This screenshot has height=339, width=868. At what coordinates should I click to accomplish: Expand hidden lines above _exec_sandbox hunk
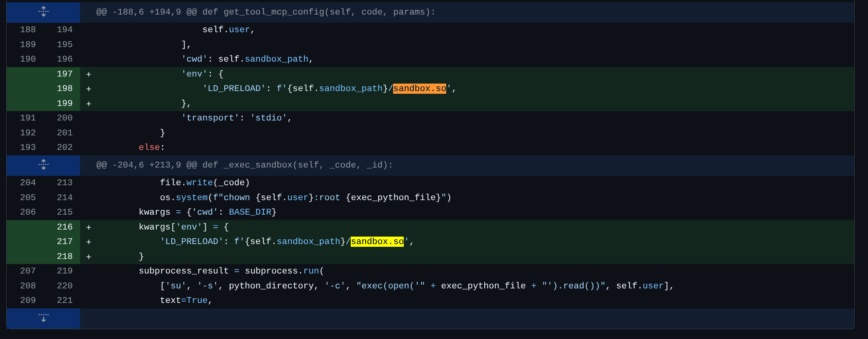pyautogui.click(x=43, y=165)
